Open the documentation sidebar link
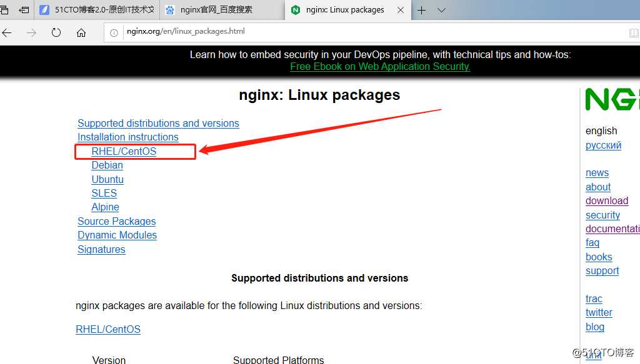The image size is (640, 364). [x=612, y=229]
